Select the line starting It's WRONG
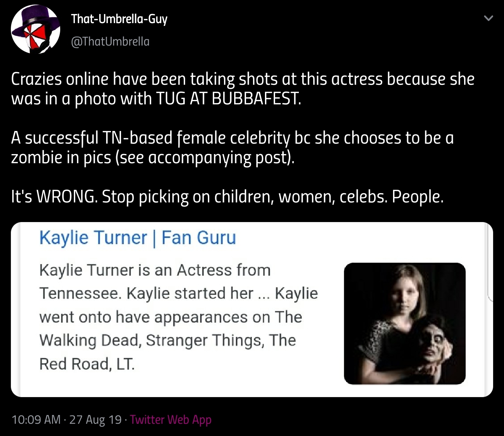504x436 pixels. 227,197
